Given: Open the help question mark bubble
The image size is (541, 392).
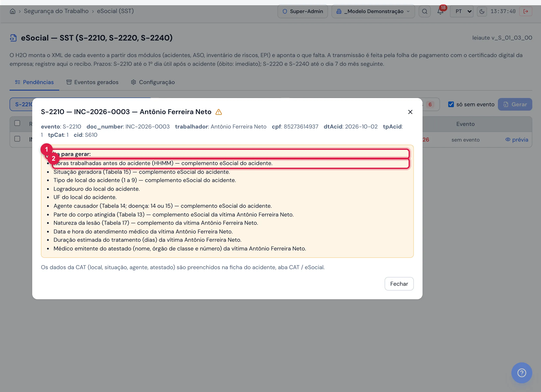Looking at the screenshot, I should [x=522, y=373].
